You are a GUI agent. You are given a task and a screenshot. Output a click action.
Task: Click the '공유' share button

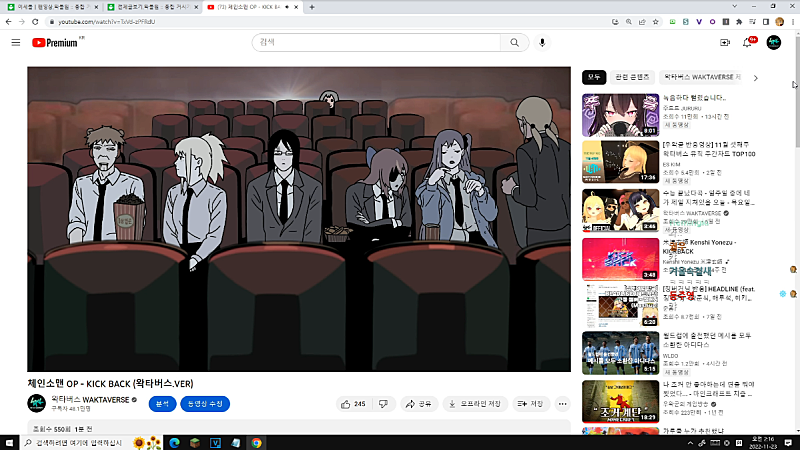pos(419,404)
